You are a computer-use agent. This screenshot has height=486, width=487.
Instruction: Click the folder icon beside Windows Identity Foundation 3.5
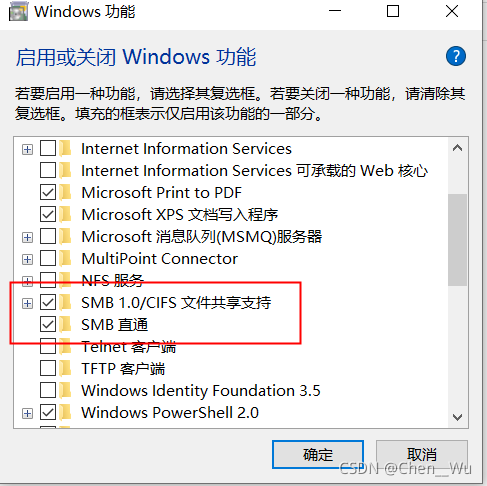pyautogui.click(x=66, y=390)
